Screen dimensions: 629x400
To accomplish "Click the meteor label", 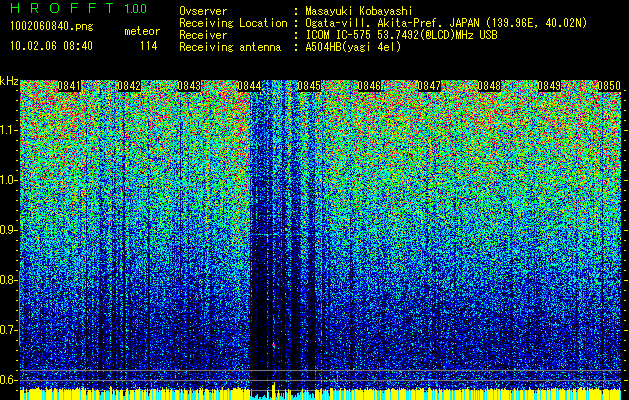I will tap(142, 31).
